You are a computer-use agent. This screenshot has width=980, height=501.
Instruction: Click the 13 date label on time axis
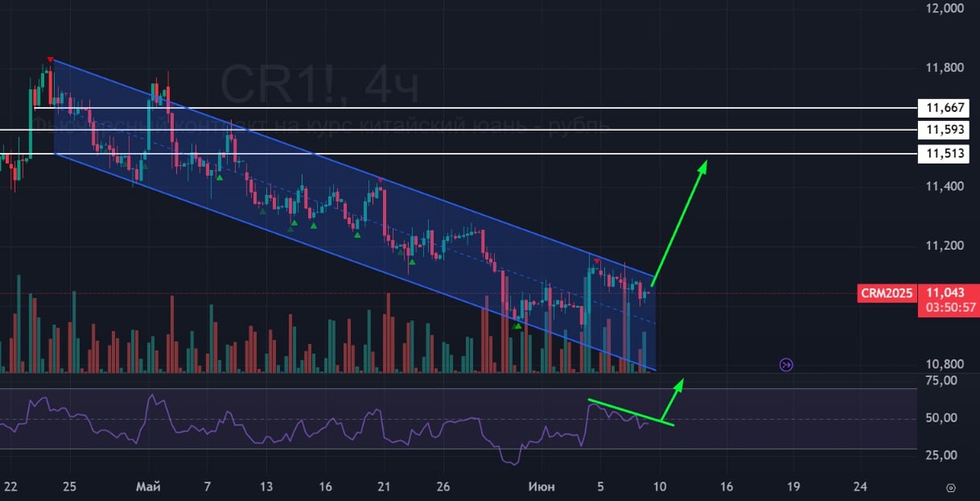coord(266,487)
